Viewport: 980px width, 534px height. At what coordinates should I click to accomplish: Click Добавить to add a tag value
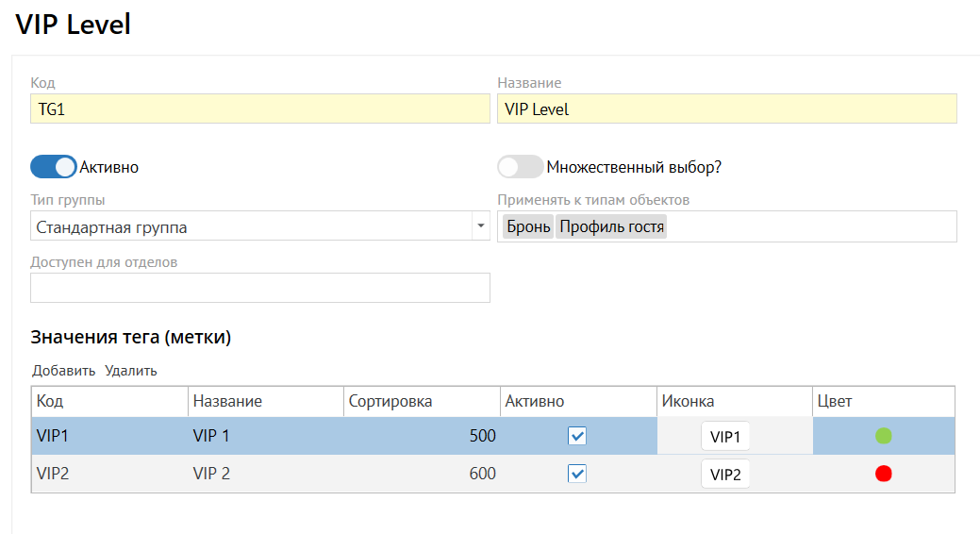[64, 371]
